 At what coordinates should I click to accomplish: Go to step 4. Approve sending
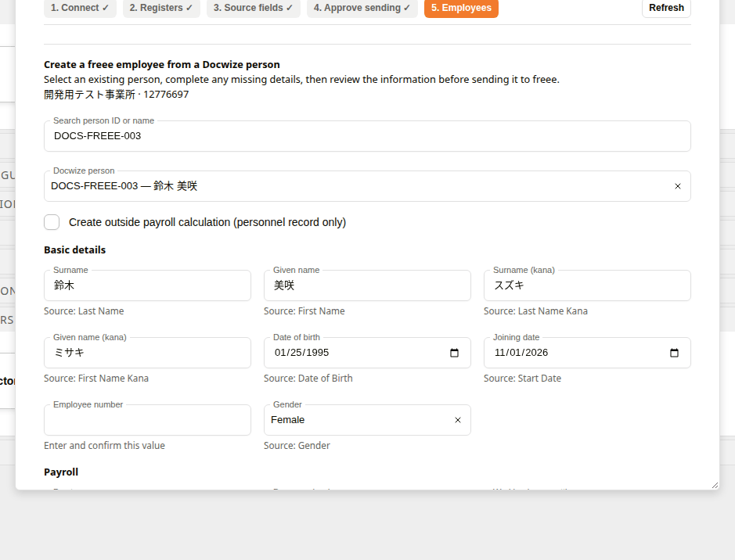(362, 8)
